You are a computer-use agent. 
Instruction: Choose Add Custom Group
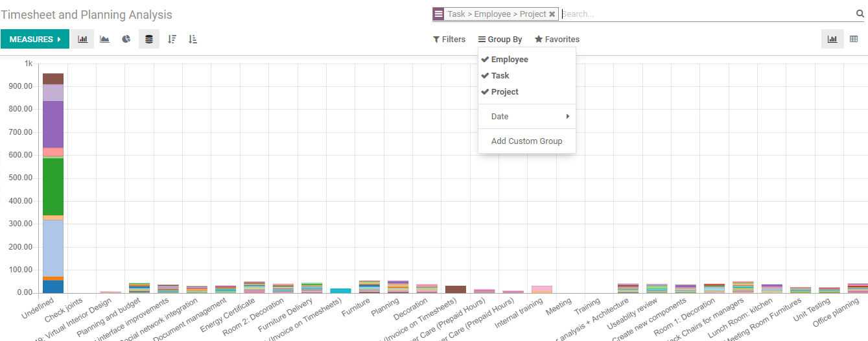coord(527,141)
